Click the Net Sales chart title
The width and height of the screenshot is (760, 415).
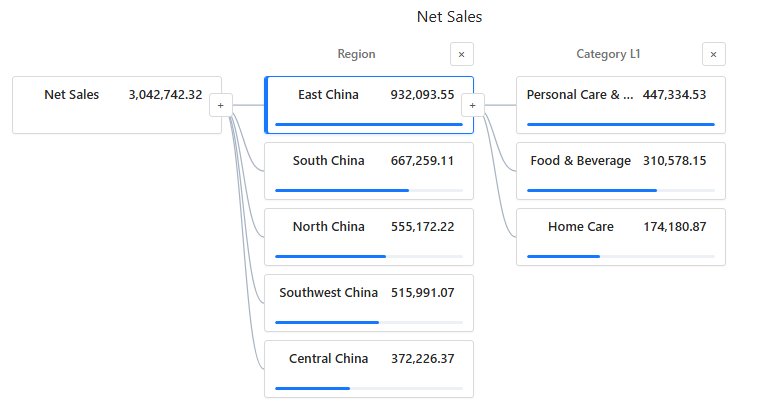pyautogui.click(x=449, y=16)
